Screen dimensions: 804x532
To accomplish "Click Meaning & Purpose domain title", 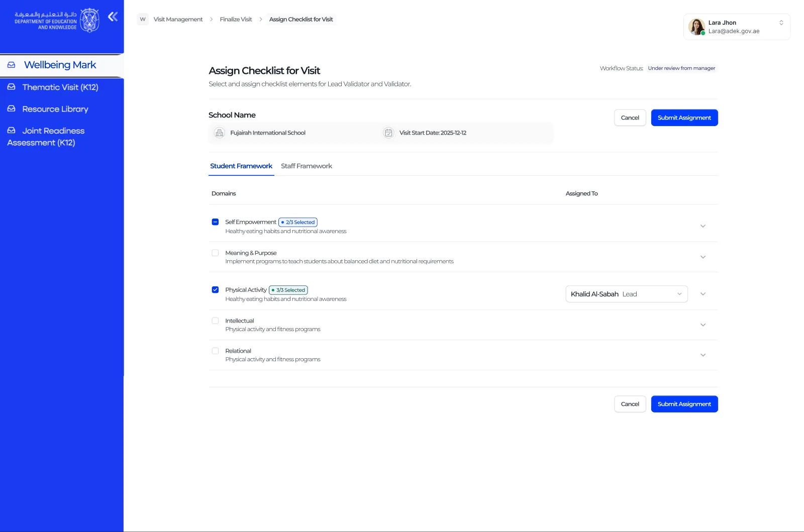I will (x=251, y=253).
